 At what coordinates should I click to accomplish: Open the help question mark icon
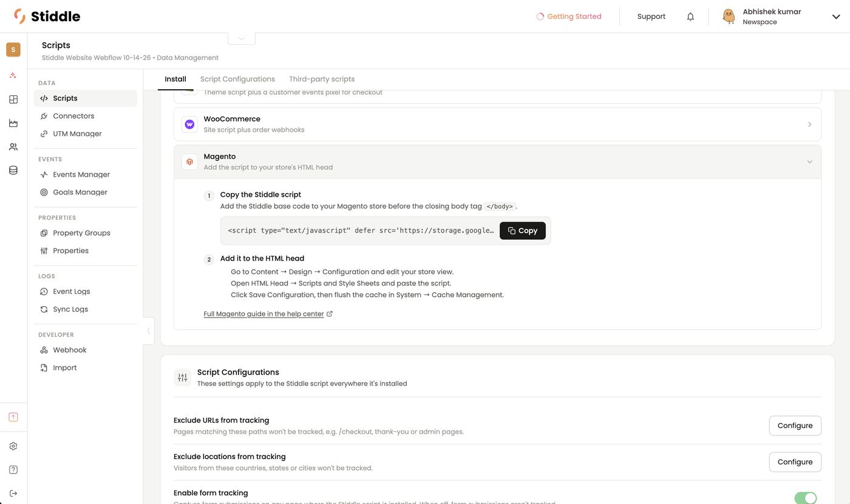13,470
